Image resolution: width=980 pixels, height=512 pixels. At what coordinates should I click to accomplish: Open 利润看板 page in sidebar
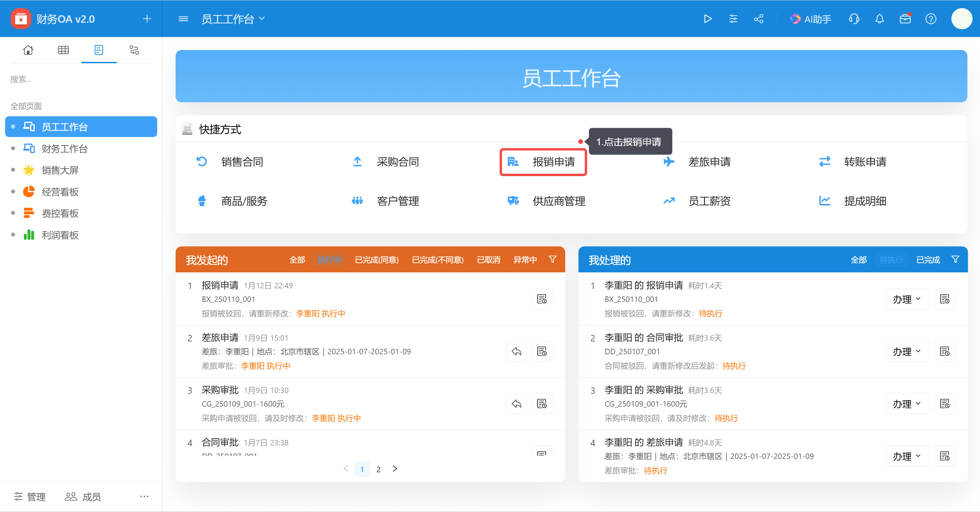pos(81,235)
